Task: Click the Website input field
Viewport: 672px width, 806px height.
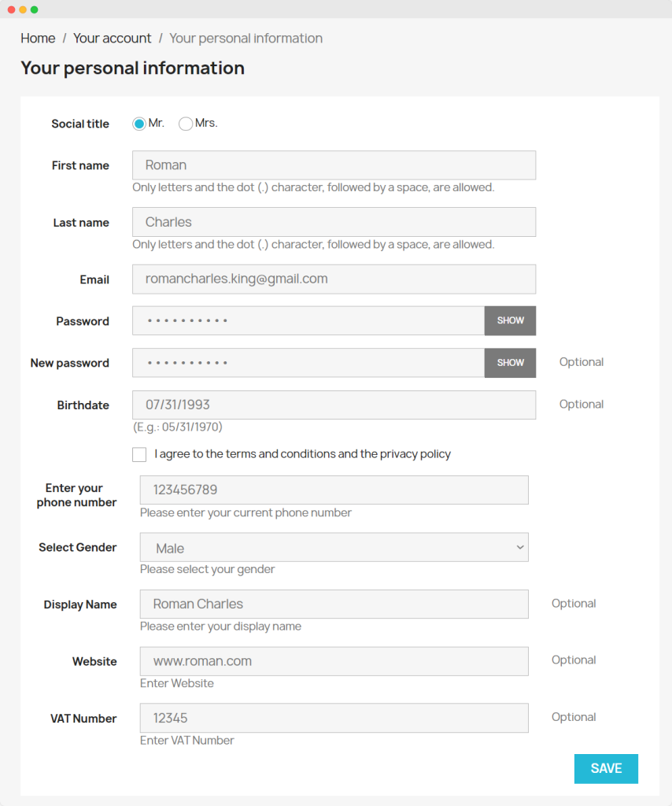Action: click(334, 661)
